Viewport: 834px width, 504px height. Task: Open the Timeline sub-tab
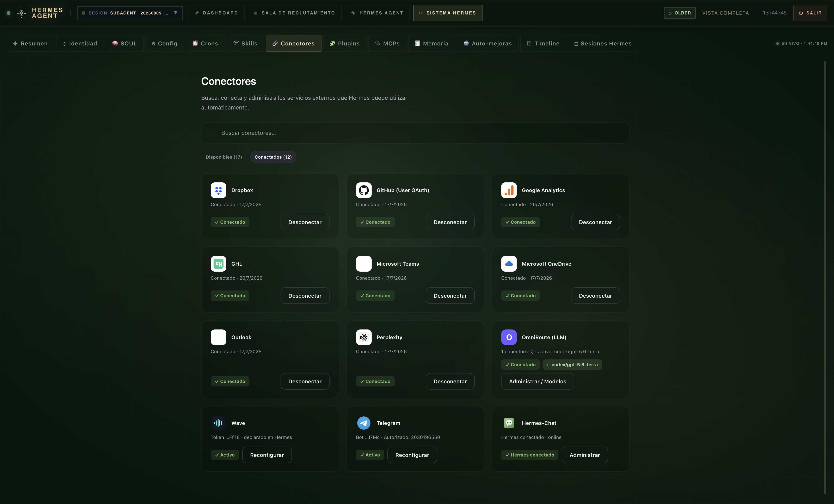coord(543,43)
